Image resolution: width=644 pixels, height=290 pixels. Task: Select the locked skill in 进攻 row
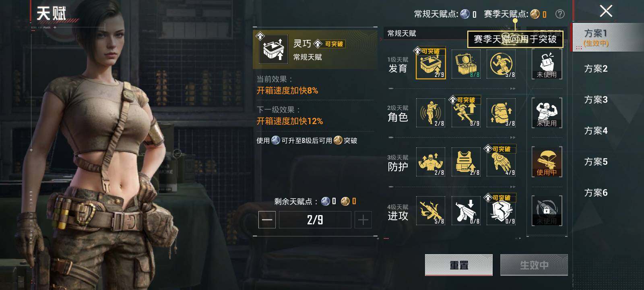point(547,211)
